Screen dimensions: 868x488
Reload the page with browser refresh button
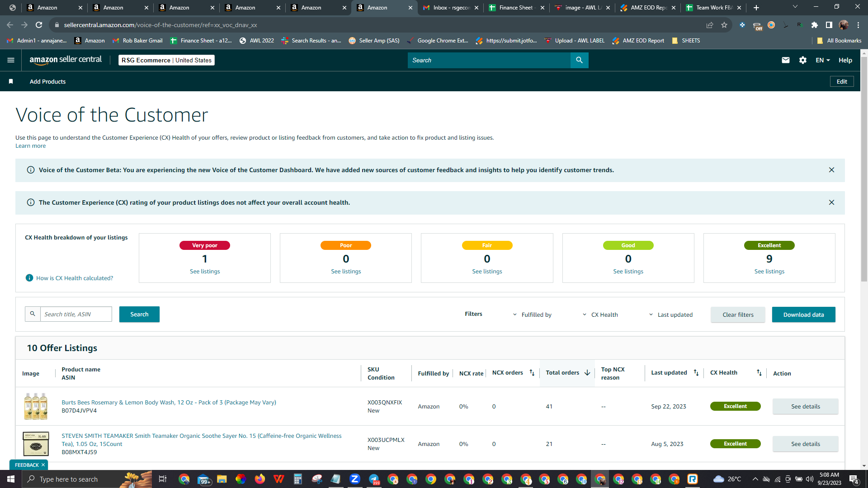[39, 25]
